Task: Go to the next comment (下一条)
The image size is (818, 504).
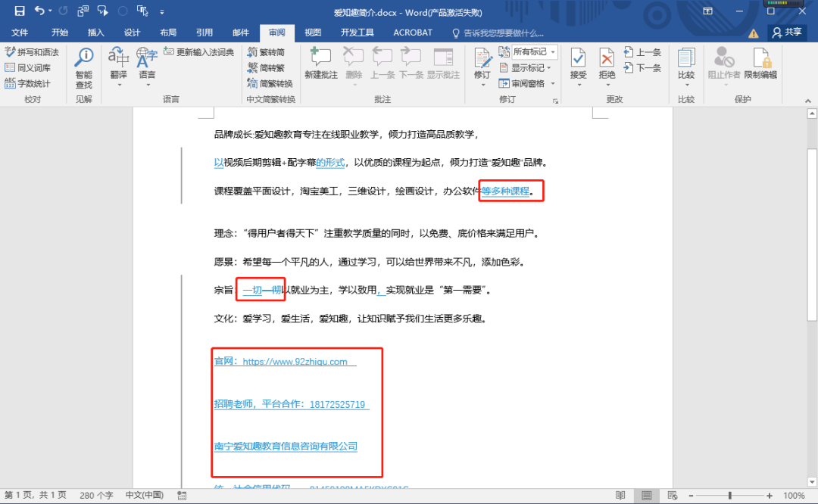Action: coord(411,63)
